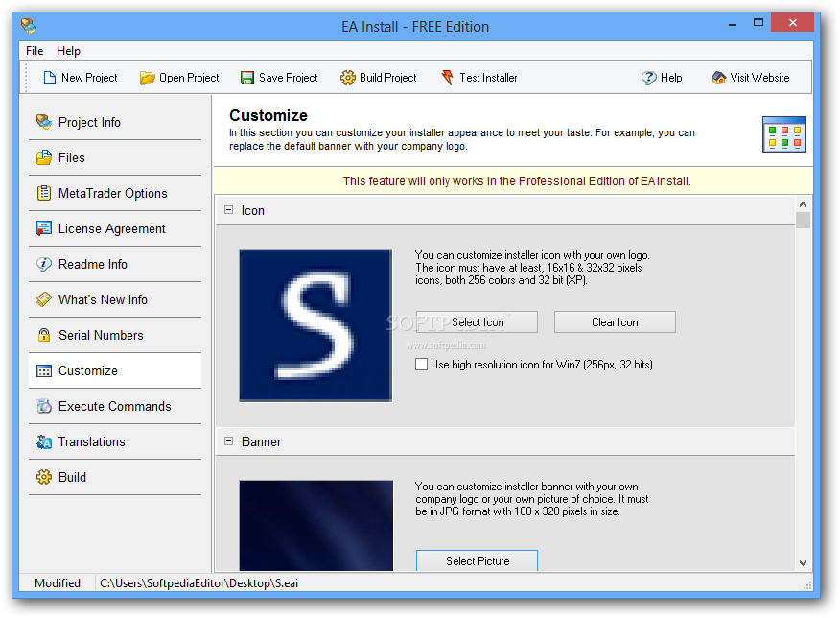This screenshot has width=840, height=618.
Task: Open the Help menu
Action: (69, 51)
